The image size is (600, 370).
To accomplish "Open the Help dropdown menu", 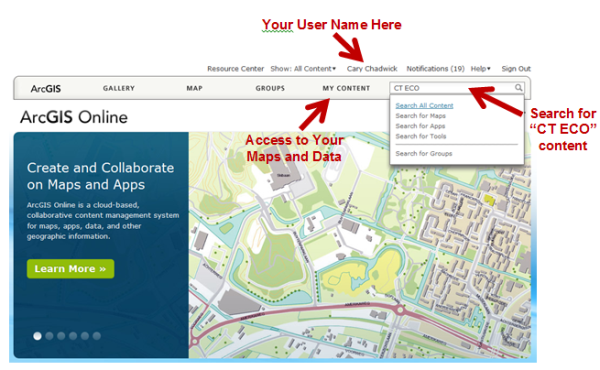I will point(481,69).
